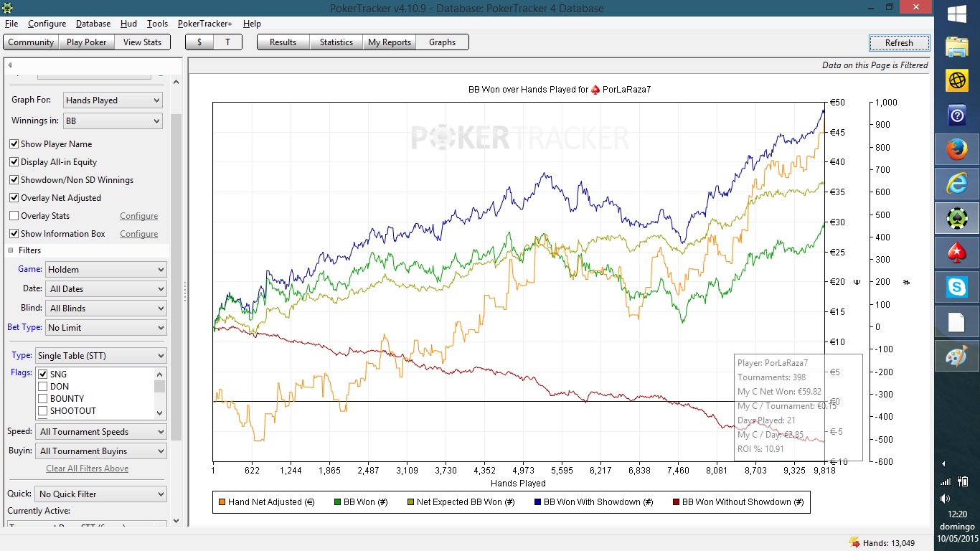The image size is (980, 551).
Task: Launch Firefox from the taskbar
Action: click(x=957, y=150)
